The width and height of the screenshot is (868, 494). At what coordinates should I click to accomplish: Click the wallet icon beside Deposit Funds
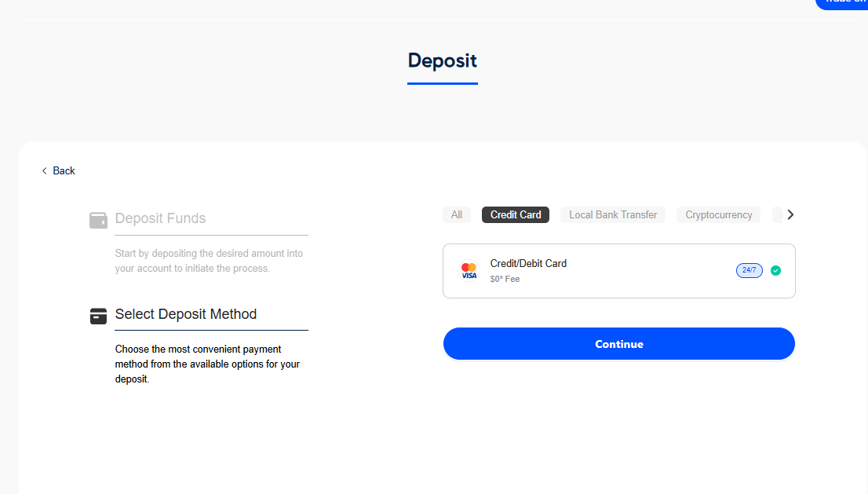[98, 220]
